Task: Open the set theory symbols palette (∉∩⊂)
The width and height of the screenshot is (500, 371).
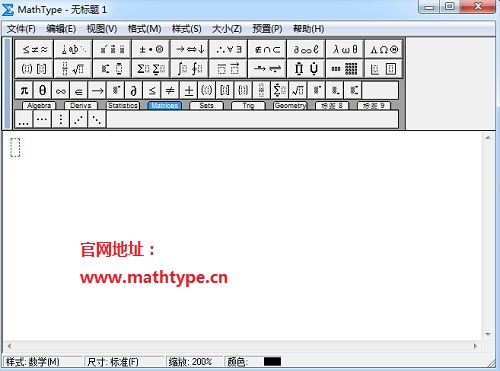Action: [x=267, y=49]
